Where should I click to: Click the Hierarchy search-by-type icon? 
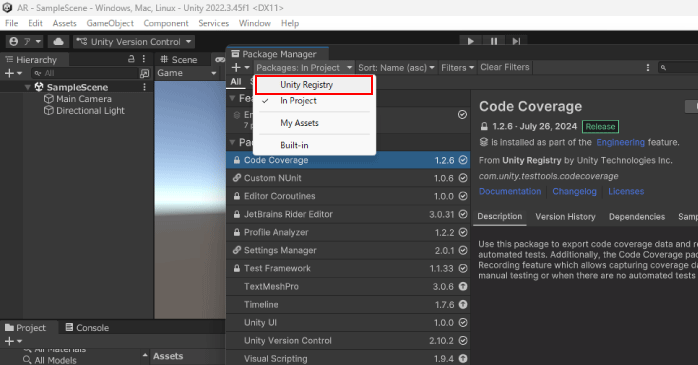145,73
